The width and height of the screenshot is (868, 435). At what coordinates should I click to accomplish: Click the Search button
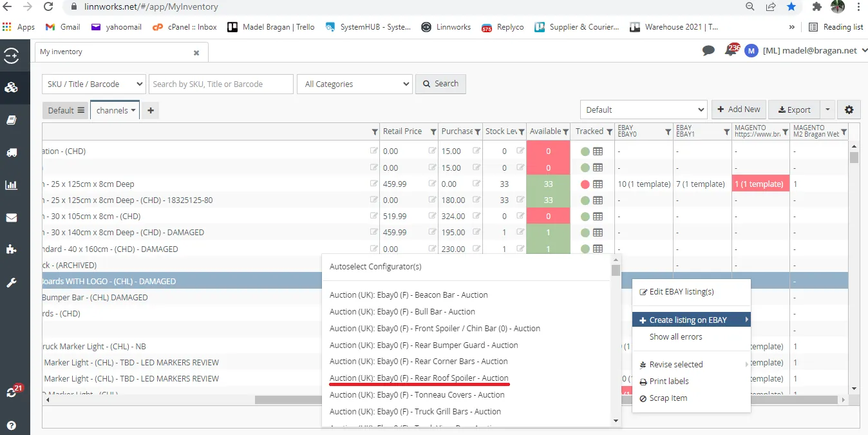click(x=440, y=84)
